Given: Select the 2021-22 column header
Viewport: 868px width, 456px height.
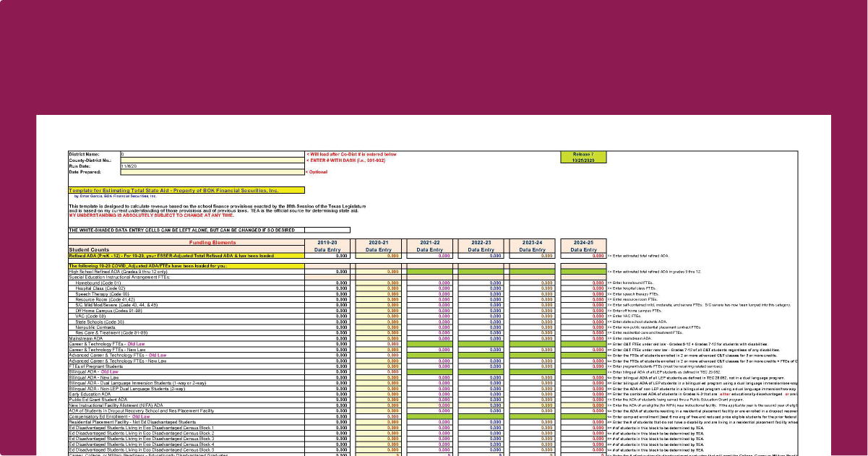Looking at the screenshot, I should [430, 243].
